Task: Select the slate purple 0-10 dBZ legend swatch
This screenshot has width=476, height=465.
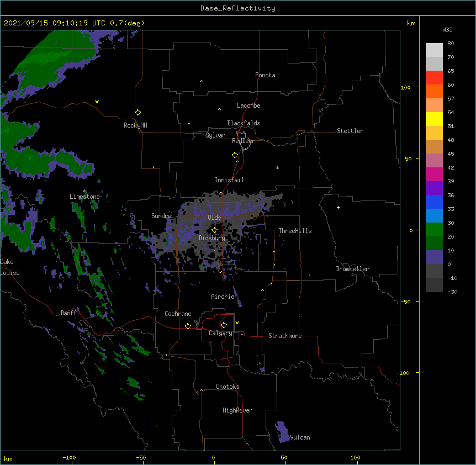Action: (x=434, y=257)
